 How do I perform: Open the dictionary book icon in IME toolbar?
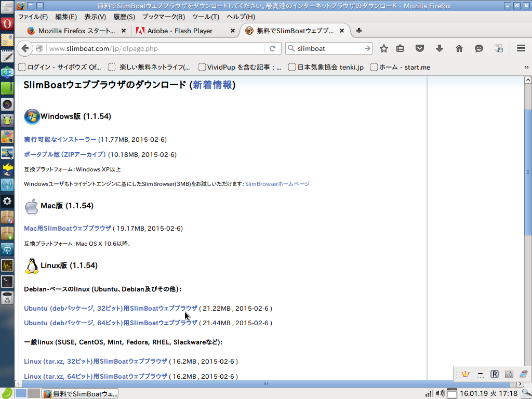click(x=523, y=374)
